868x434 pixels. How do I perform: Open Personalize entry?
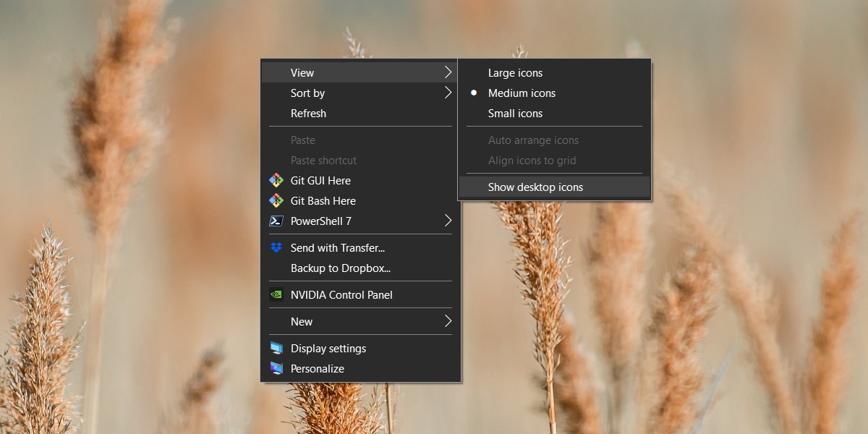(359, 369)
